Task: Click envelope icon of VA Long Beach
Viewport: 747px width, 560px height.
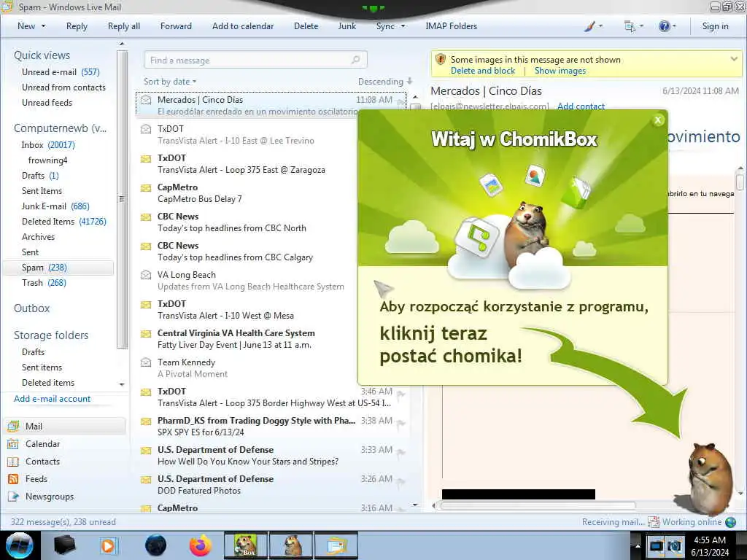Action: pos(146,275)
